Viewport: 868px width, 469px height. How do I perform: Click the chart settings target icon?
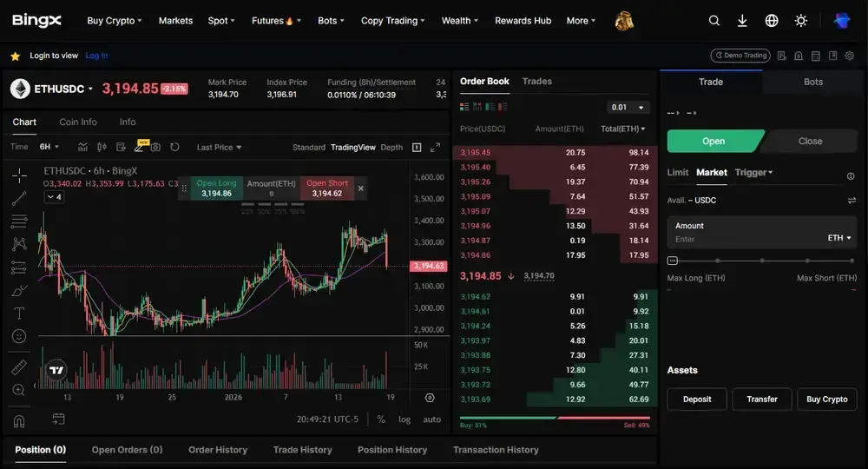430,398
